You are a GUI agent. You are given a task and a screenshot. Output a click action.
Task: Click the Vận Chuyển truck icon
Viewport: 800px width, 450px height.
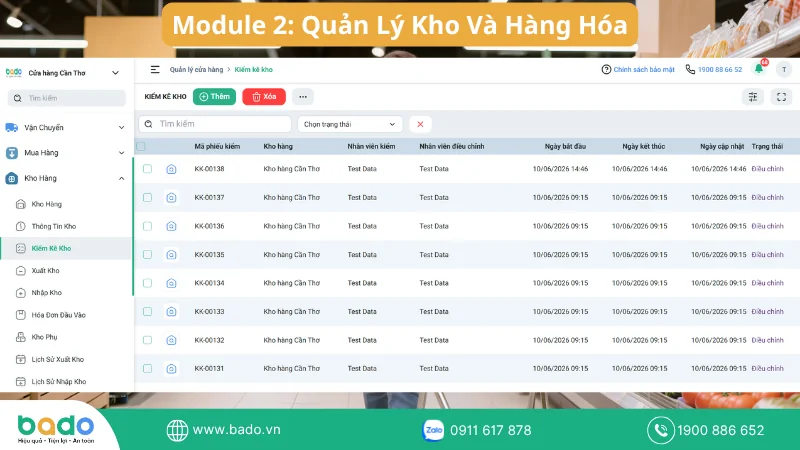12,128
